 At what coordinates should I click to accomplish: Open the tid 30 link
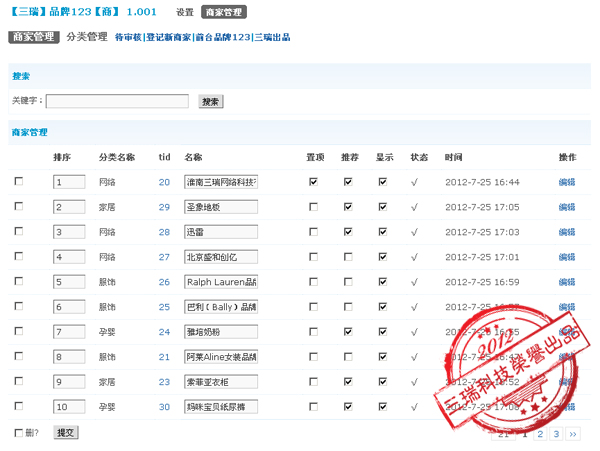(164, 407)
